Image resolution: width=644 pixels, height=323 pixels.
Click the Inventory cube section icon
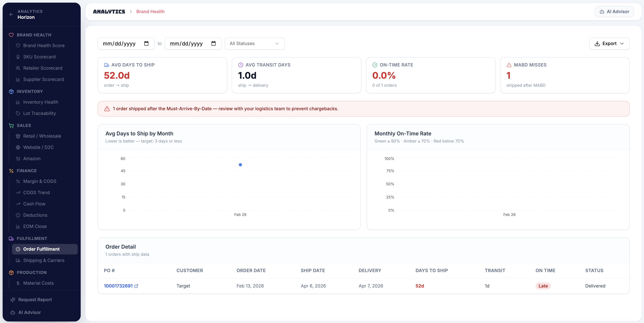coord(11,92)
